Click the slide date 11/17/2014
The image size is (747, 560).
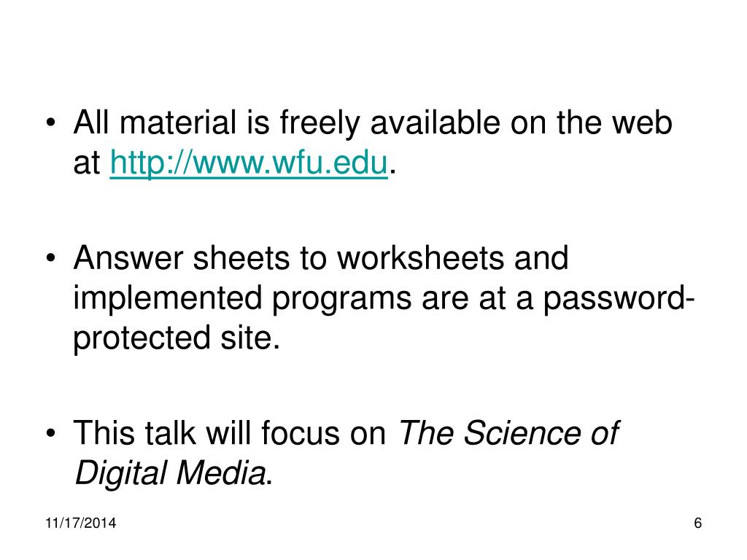(80, 523)
